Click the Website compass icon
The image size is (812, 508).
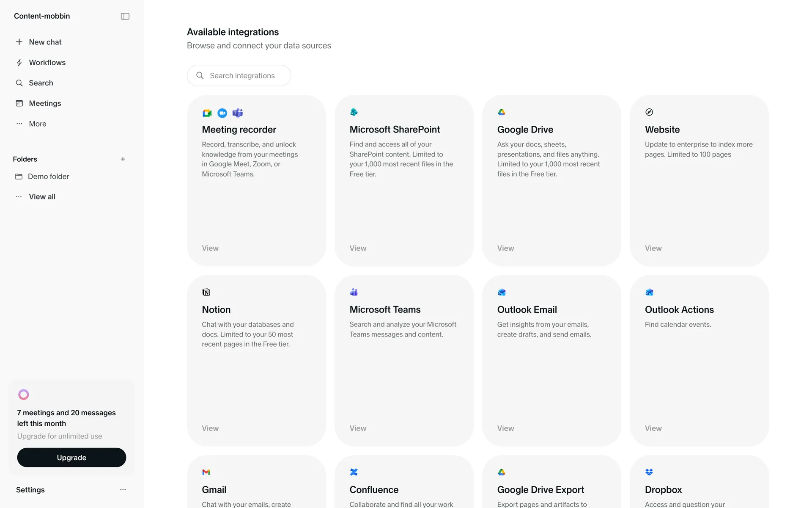click(649, 112)
